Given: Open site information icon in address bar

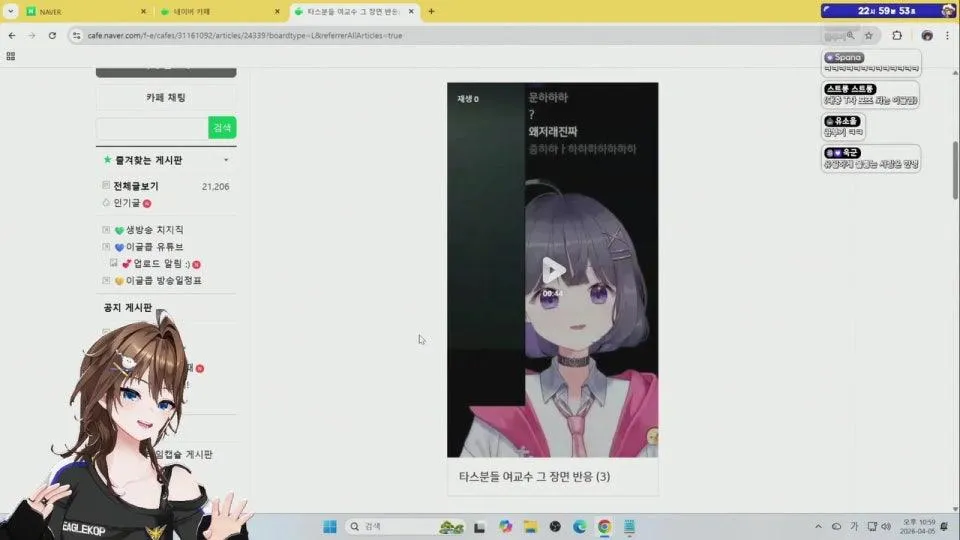Looking at the screenshot, I should 77,36.
